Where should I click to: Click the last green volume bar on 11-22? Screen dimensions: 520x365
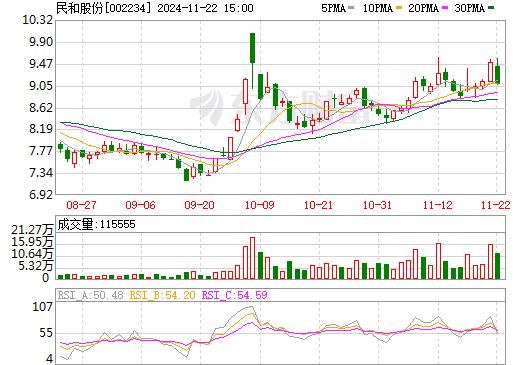(497, 266)
